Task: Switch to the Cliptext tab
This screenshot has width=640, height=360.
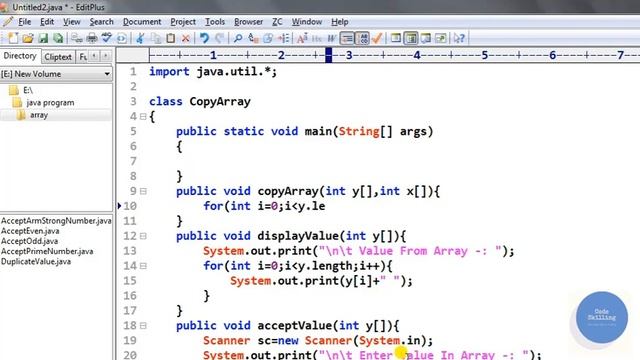Action: [x=58, y=57]
